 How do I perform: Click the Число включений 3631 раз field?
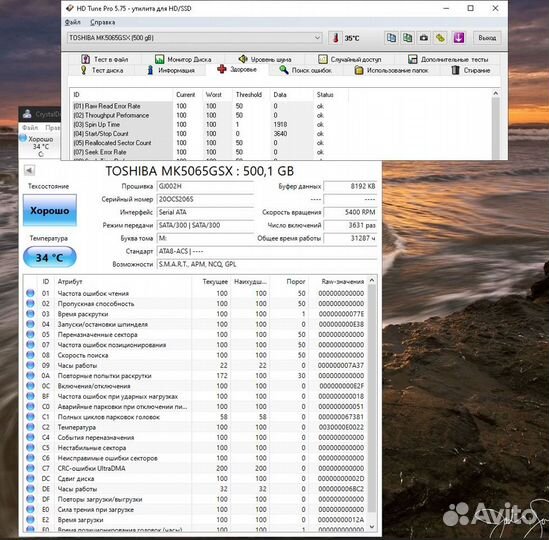pos(350,225)
